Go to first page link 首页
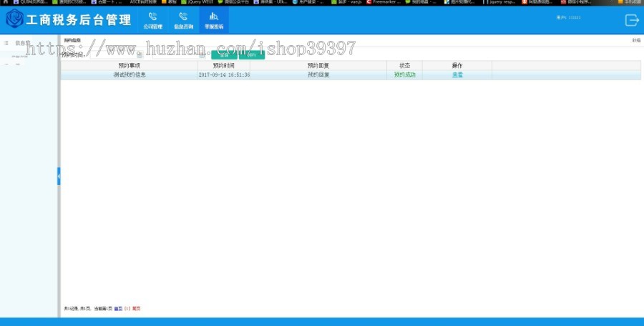 (118, 308)
